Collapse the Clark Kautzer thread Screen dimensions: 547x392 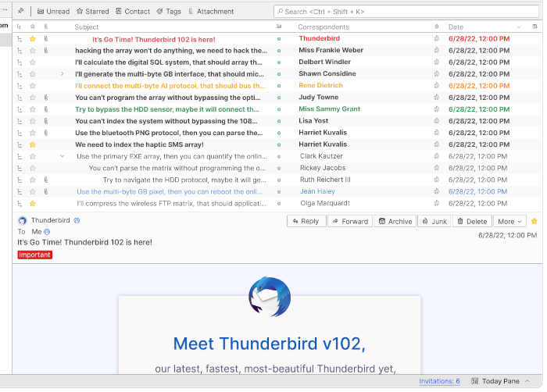62,156
